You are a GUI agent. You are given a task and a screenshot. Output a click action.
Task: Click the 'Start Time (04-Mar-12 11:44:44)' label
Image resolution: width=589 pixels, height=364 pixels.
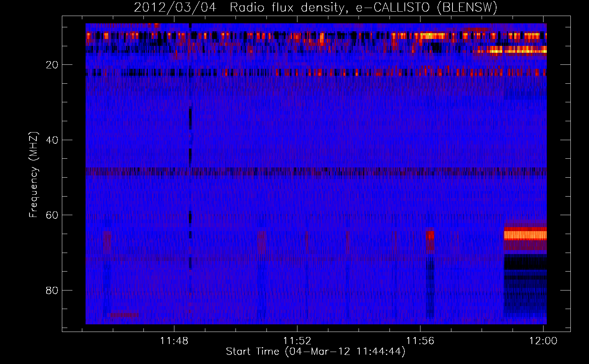click(316, 352)
